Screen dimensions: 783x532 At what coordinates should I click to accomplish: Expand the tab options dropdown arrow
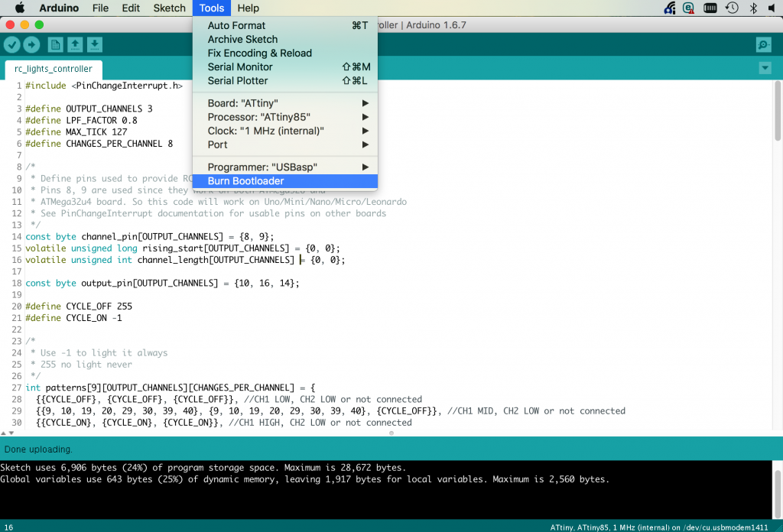coord(765,68)
